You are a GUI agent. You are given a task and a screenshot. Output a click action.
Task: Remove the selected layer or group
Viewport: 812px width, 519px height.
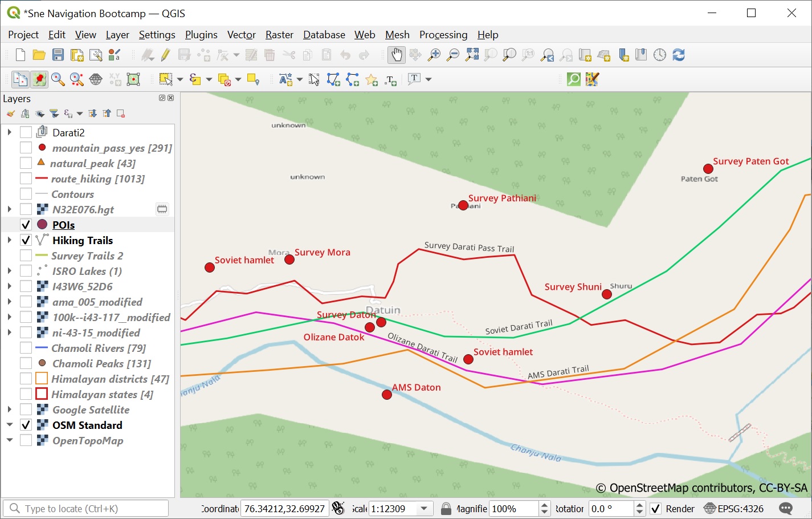[121, 113]
